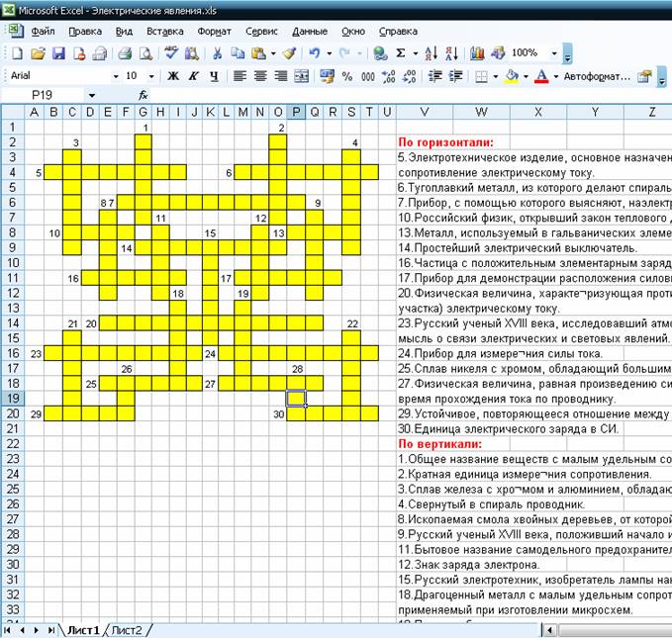Open the Формат menu

pos(215,32)
